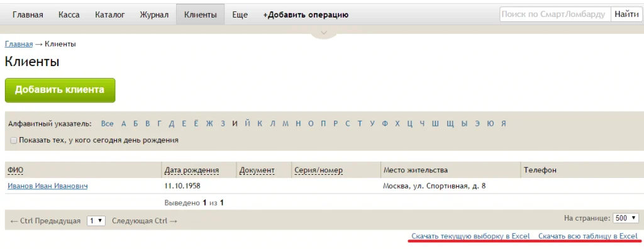Filter clients by letter Ц
644x249 pixels.
pyautogui.click(x=410, y=124)
